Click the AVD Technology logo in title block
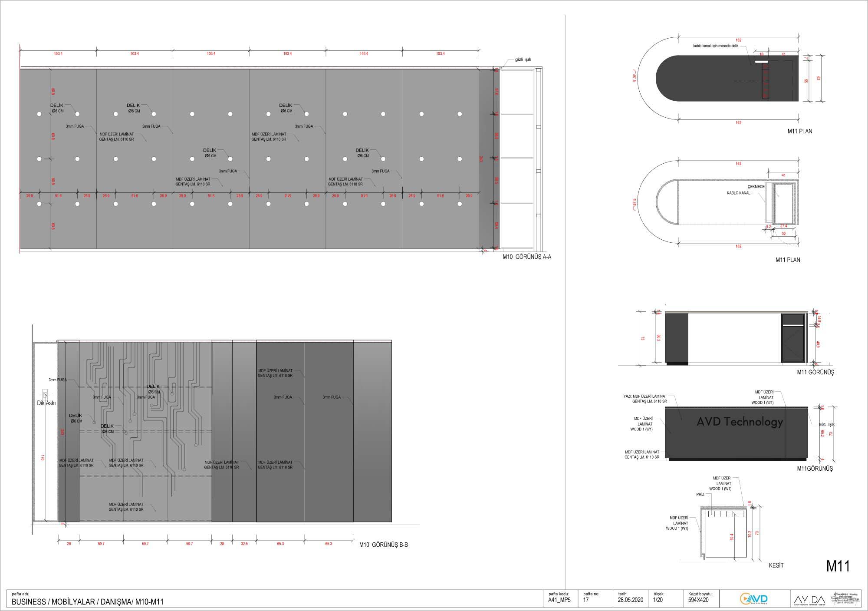The image size is (868, 611). [753, 599]
